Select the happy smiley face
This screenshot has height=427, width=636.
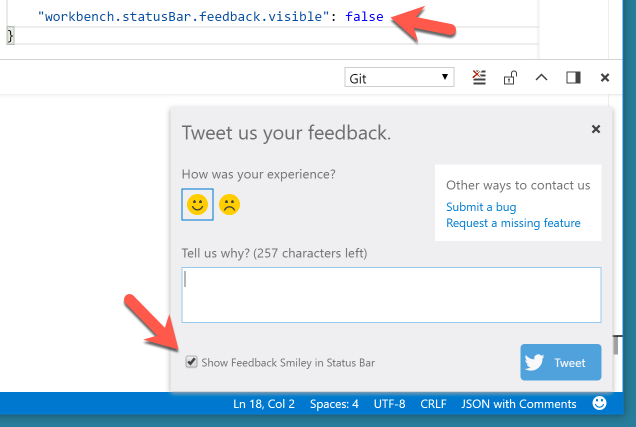click(198, 204)
